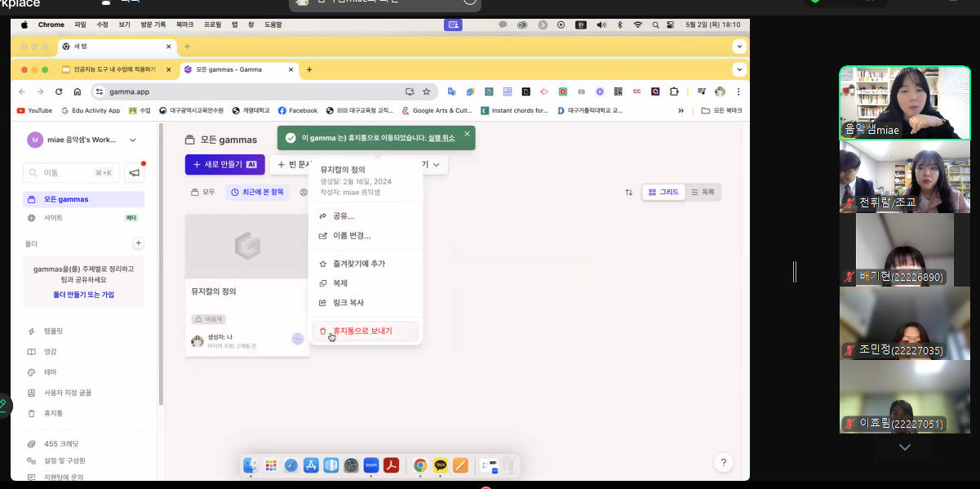Select the 최근에 본 항목 filter

click(257, 192)
